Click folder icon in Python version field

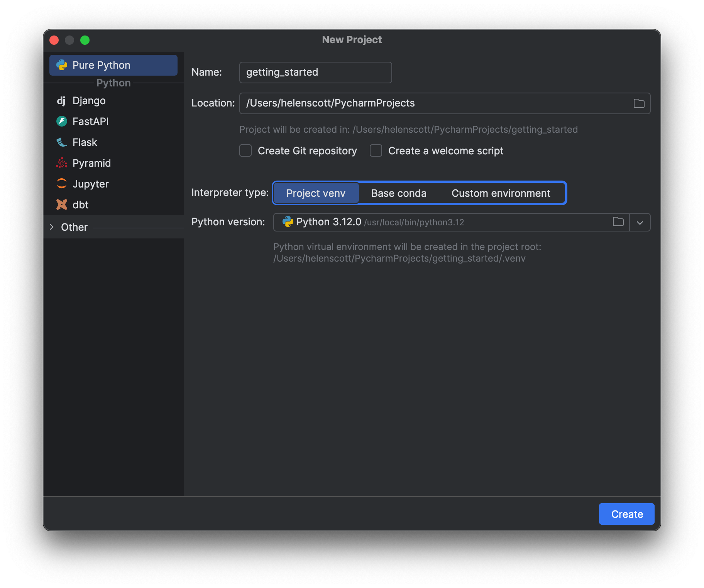point(618,222)
